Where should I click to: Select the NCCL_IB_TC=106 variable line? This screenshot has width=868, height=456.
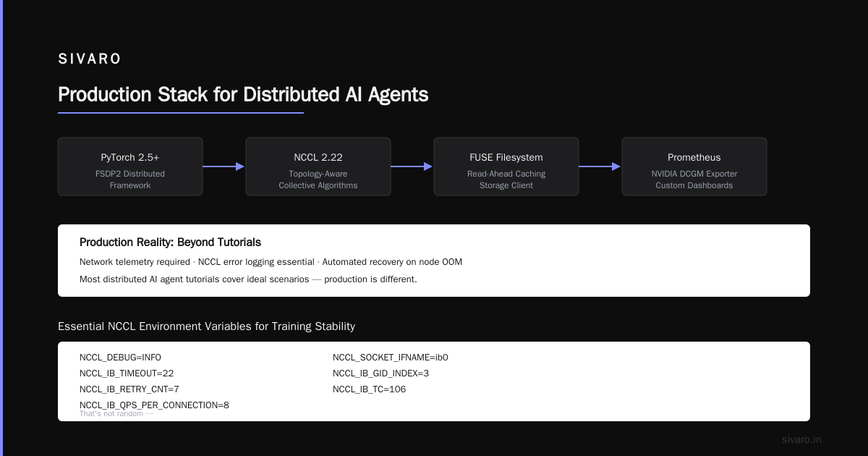coord(370,389)
